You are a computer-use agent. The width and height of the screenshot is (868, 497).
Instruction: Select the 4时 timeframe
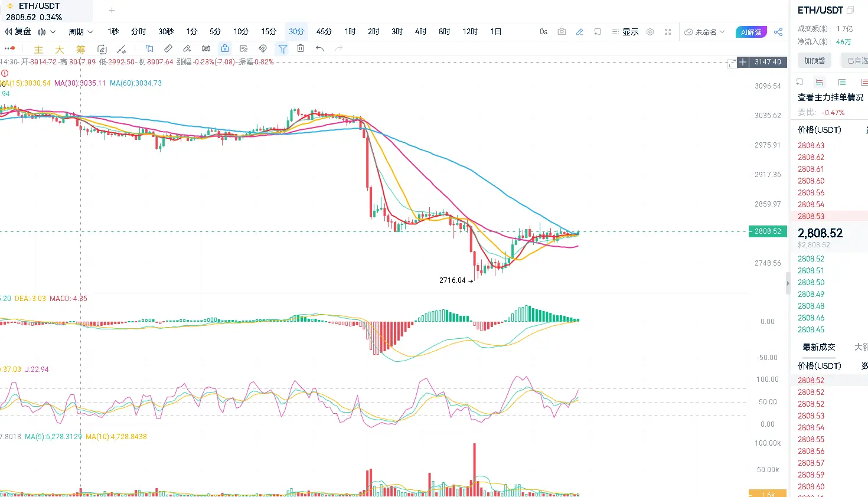pos(420,31)
